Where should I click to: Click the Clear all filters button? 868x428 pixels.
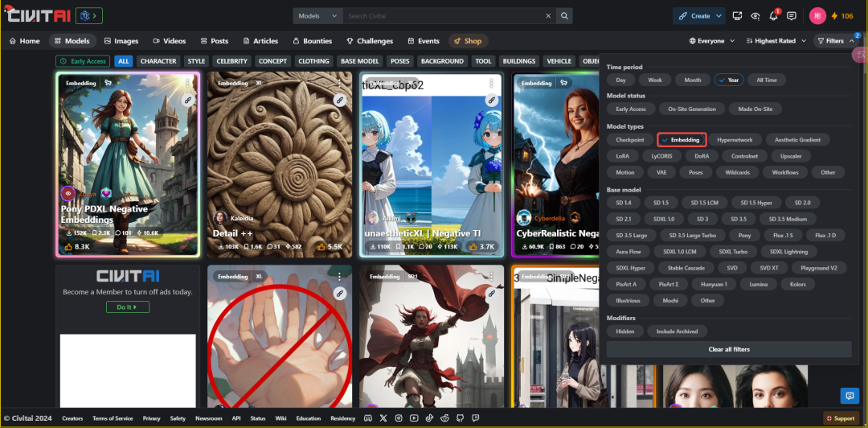[729, 349]
